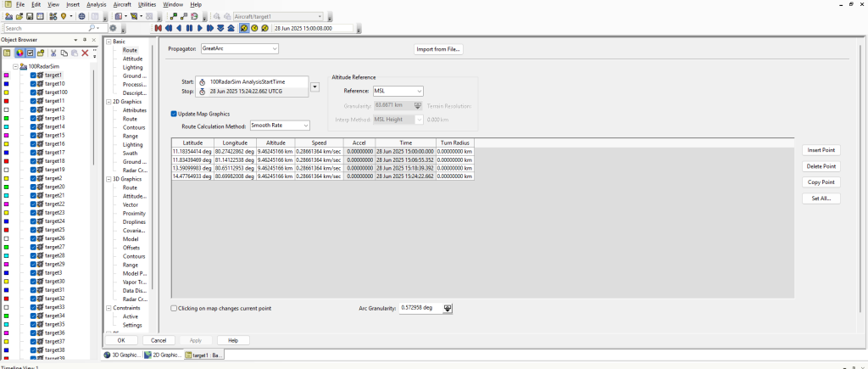868x369 pixels.
Task: Click the Arc Granularity unit converter icon
Action: click(x=448, y=308)
